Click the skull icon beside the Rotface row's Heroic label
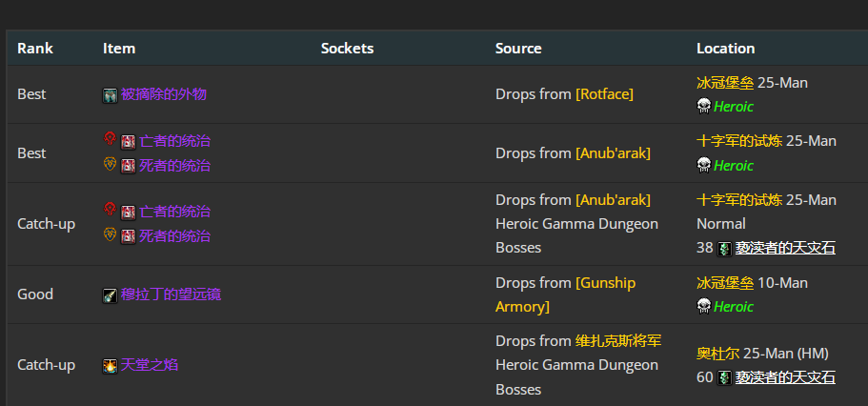Viewport: 868px width, 406px height. pyautogui.click(x=703, y=107)
